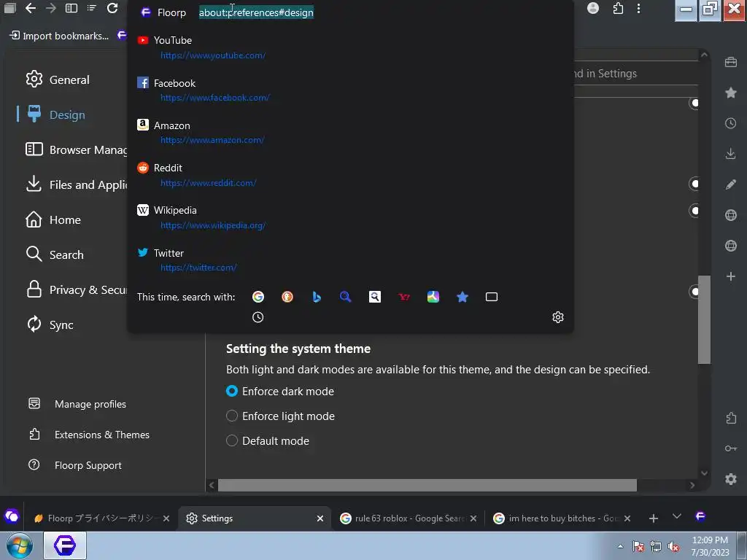Show hidden tray icons arrow

[x=620, y=546]
